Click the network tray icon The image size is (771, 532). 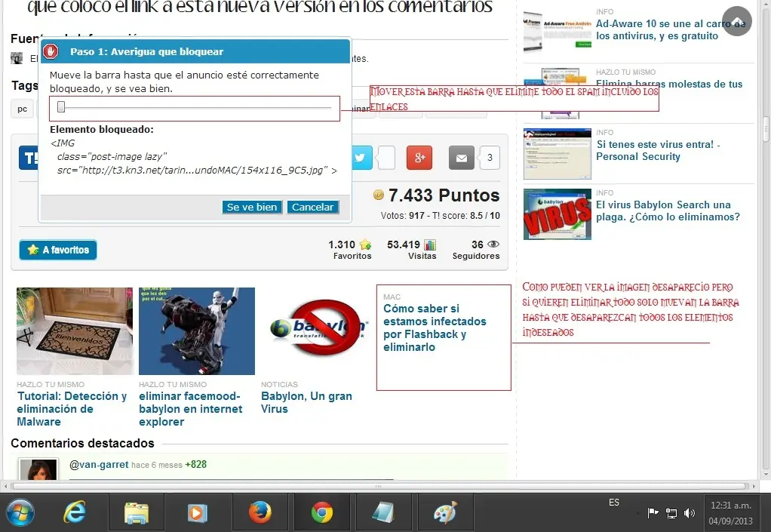[x=671, y=513]
